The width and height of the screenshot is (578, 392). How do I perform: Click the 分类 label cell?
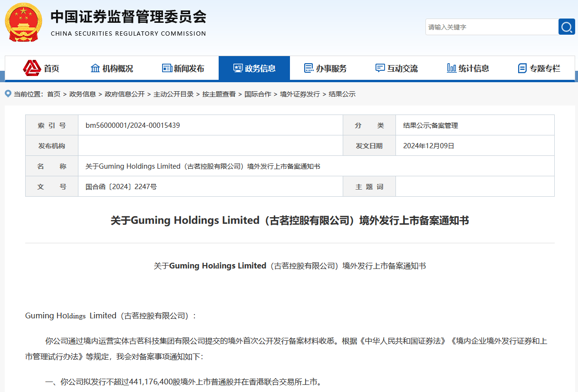coord(369,125)
